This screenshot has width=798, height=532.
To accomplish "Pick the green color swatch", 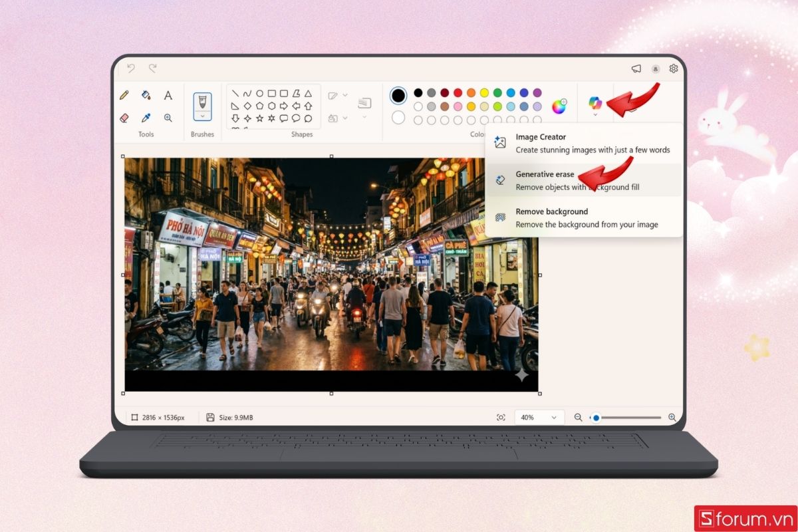I will click(x=497, y=92).
